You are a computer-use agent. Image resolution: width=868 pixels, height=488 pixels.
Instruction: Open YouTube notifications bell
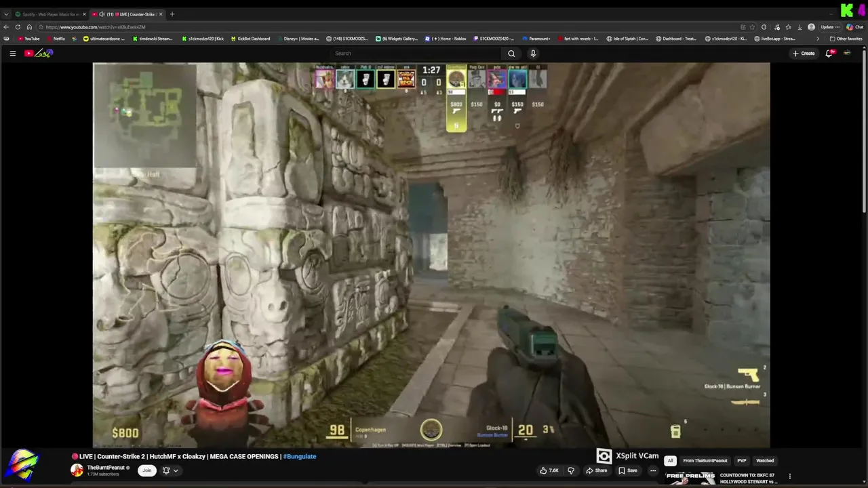pos(829,54)
